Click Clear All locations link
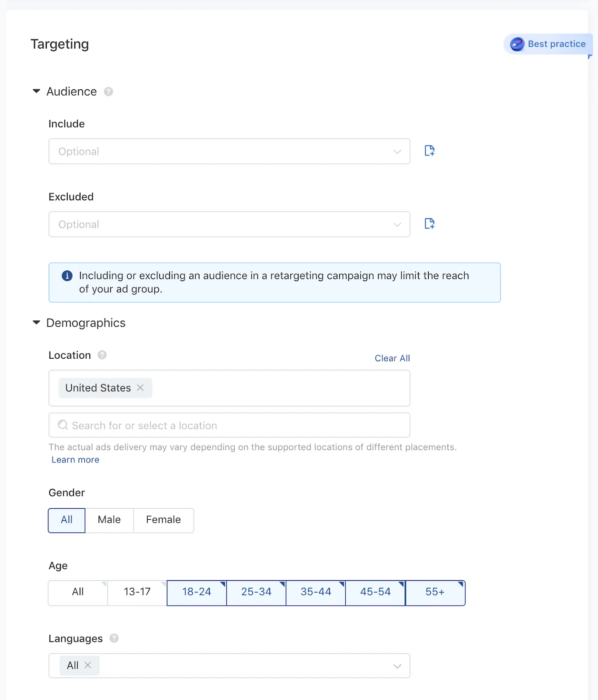The width and height of the screenshot is (598, 700). (392, 358)
